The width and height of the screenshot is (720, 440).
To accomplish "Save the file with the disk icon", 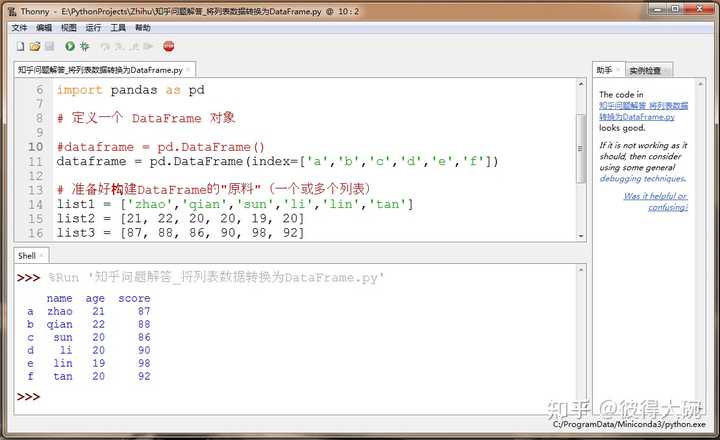I will [x=50, y=46].
